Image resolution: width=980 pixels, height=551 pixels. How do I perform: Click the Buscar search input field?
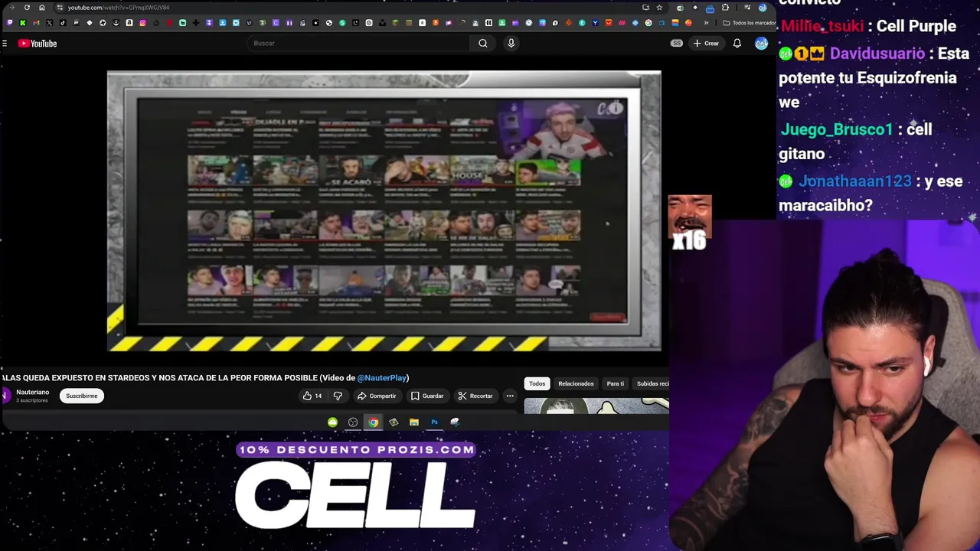(360, 44)
